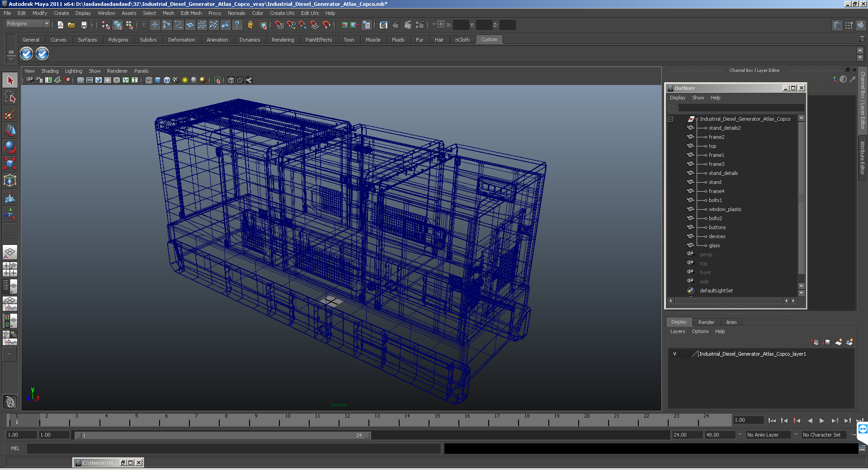Switch to the Rendering shelf tab
868x470 pixels.
pos(283,40)
